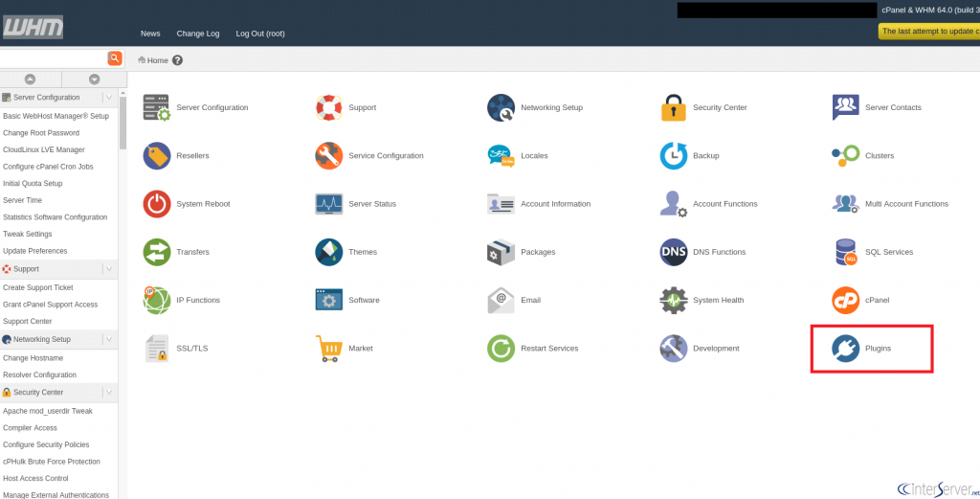
Task: Open the Security Center padlock icon
Action: pyautogui.click(x=673, y=107)
